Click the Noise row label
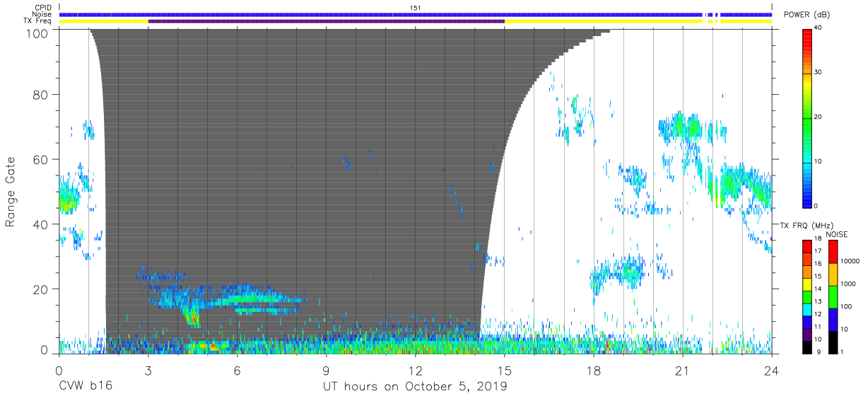 42,14
